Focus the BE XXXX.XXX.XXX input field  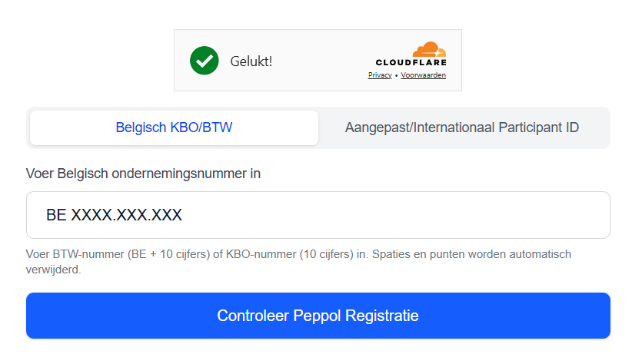[x=318, y=215]
